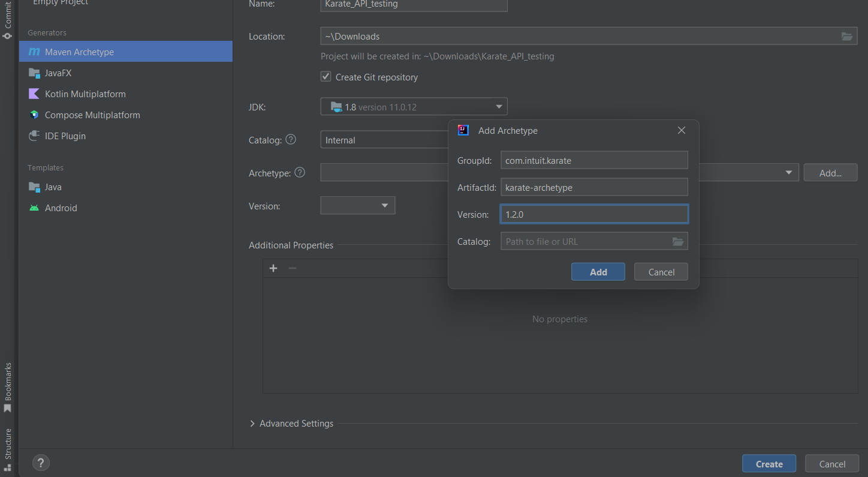868x477 pixels.
Task: Click the Add... archetype button
Action: pyautogui.click(x=830, y=173)
